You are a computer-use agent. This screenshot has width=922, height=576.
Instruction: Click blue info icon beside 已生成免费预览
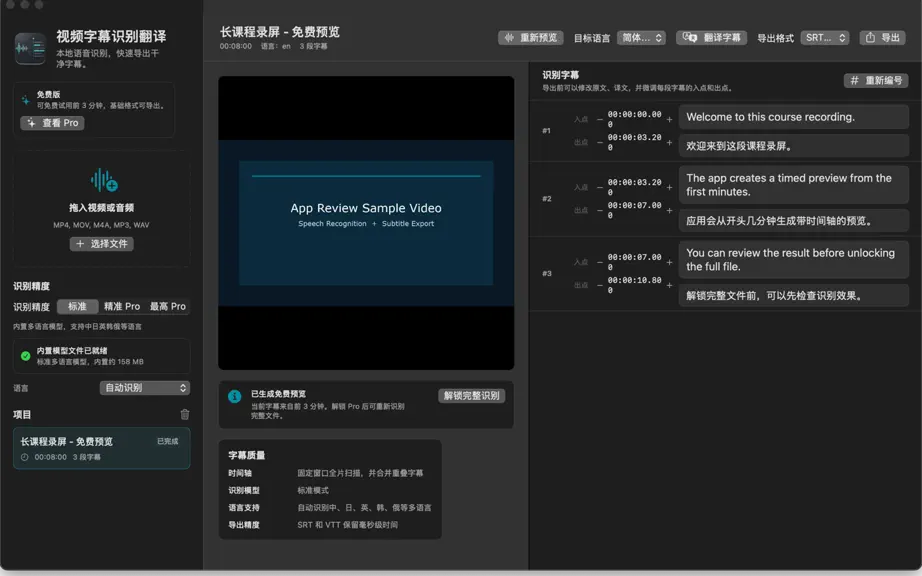point(235,396)
